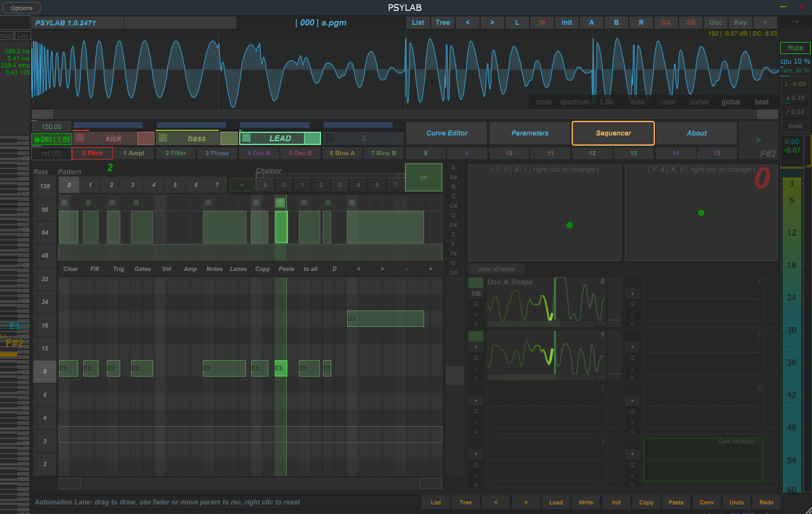Halve lane 0 with the /2 button

pos(476,304)
